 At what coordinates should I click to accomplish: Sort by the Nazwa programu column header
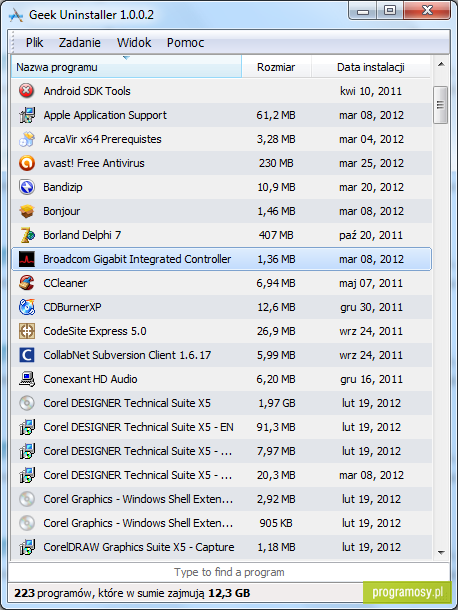[126, 67]
